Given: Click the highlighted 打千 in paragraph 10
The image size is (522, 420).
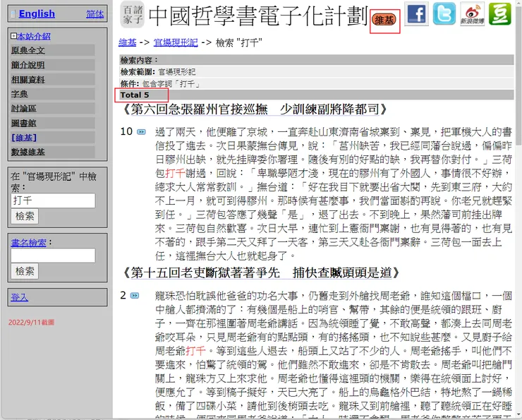Looking at the screenshot, I should coord(175,173).
